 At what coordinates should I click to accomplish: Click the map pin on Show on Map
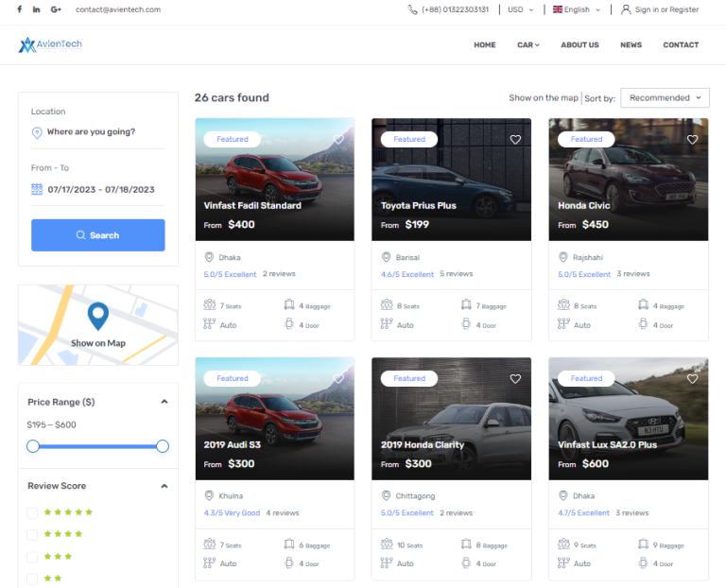(x=97, y=316)
